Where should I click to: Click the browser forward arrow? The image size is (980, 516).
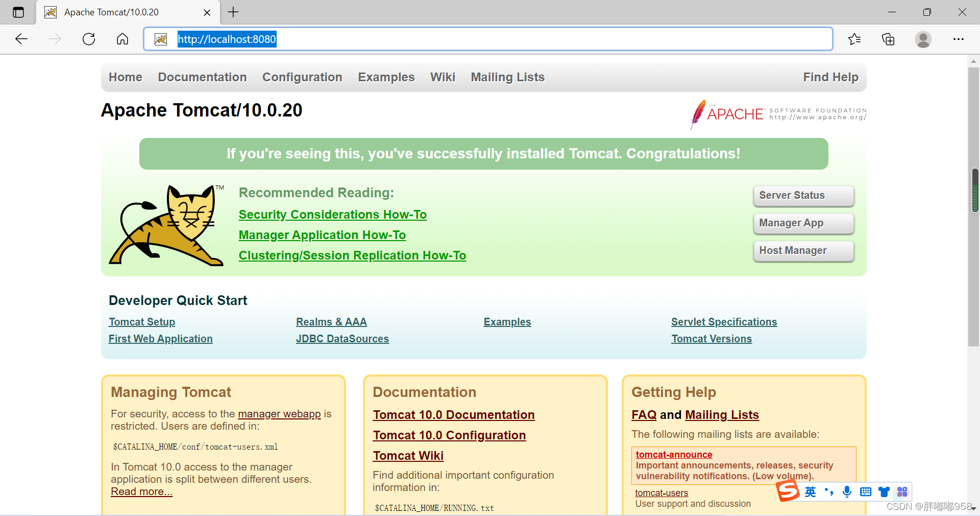pyautogui.click(x=55, y=39)
